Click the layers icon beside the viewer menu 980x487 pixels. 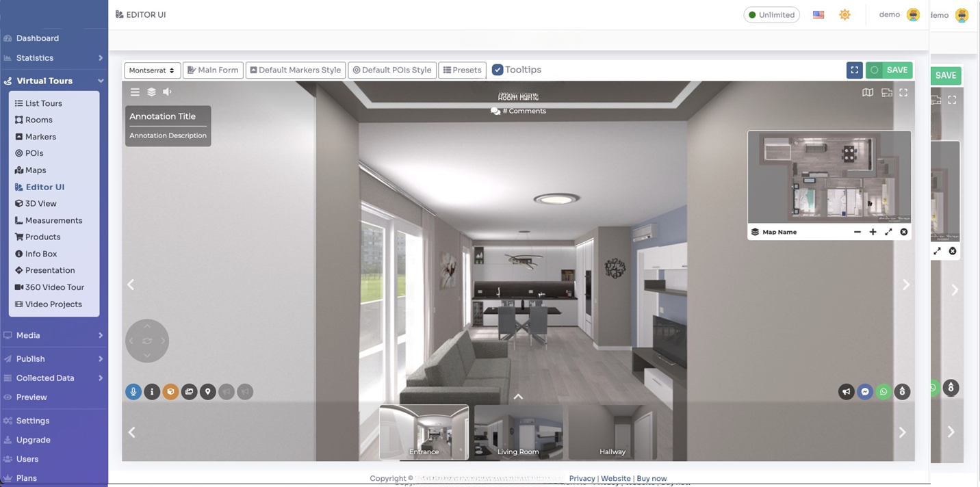(x=151, y=92)
